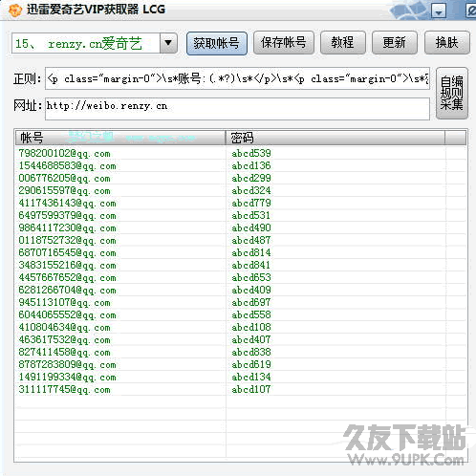The width and height of the screenshot is (476, 476).
Task: Select account 8787283809@qq.com
Action: tap(67, 364)
